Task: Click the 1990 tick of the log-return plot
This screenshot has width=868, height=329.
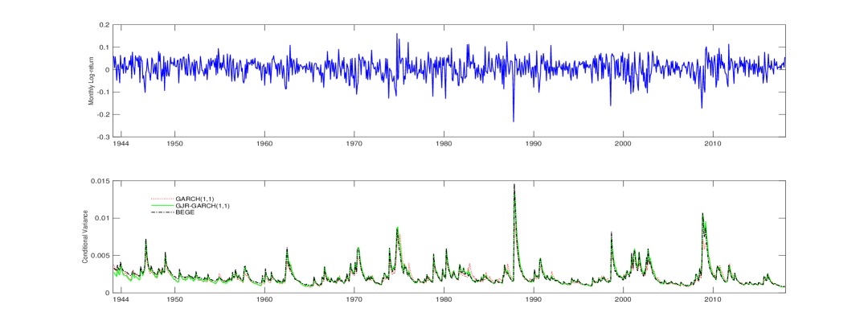Action: coord(534,142)
